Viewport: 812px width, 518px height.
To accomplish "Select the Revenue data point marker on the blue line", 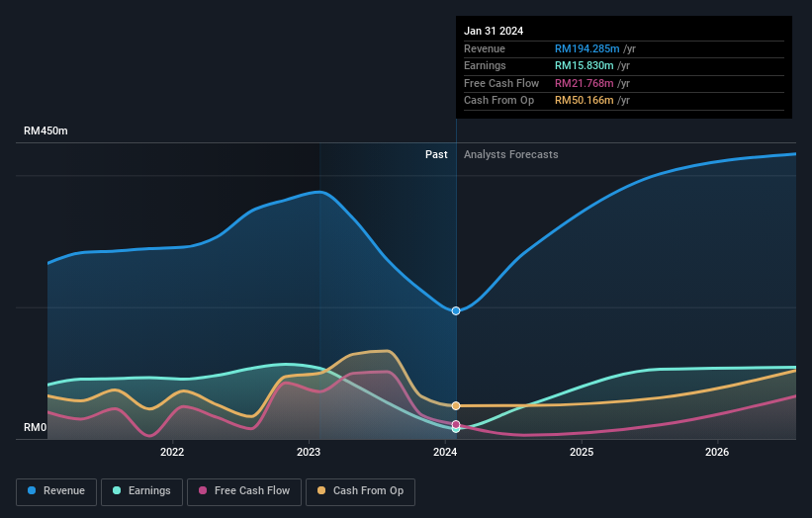I will tap(456, 311).
